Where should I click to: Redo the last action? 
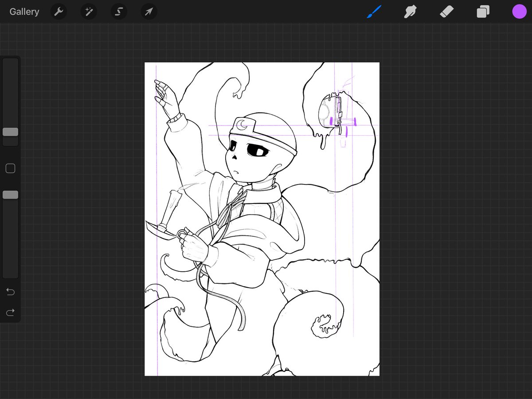click(10, 313)
